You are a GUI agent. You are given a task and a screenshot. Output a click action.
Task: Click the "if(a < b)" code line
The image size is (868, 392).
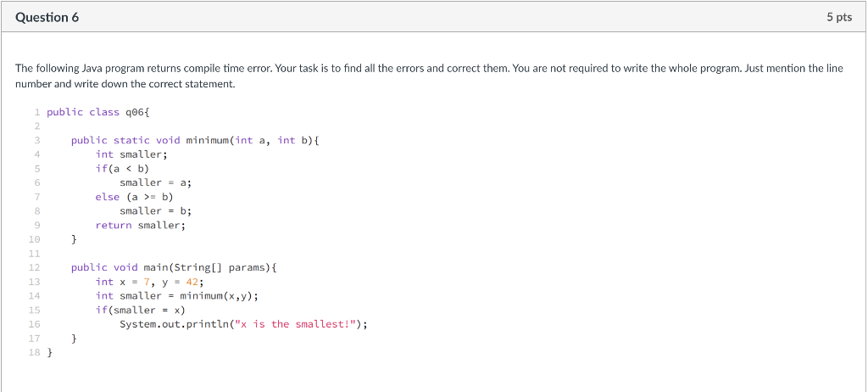coord(122,169)
